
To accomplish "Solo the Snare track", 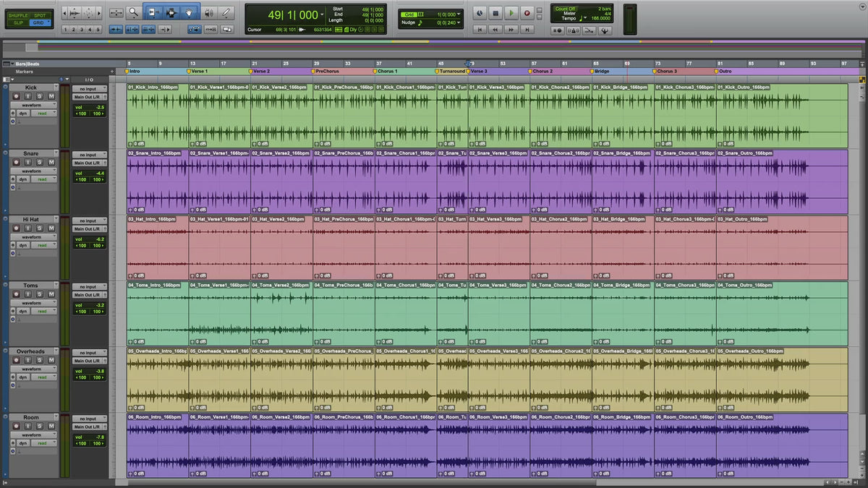I will (41, 162).
